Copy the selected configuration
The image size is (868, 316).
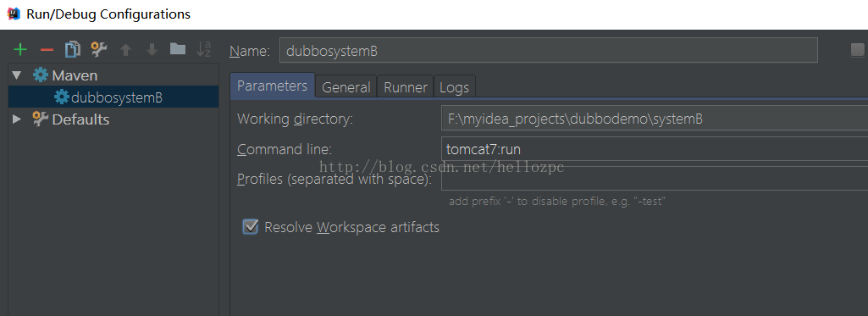point(73,50)
